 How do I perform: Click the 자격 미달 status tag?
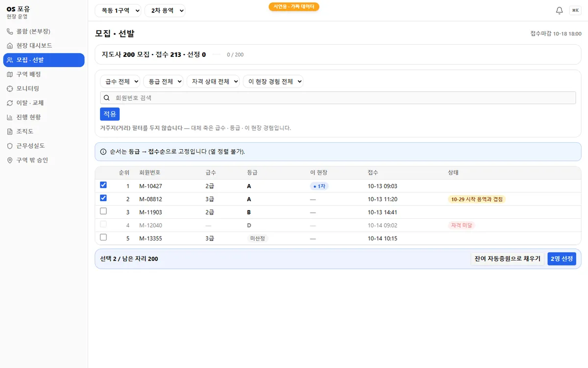tap(461, 225)
